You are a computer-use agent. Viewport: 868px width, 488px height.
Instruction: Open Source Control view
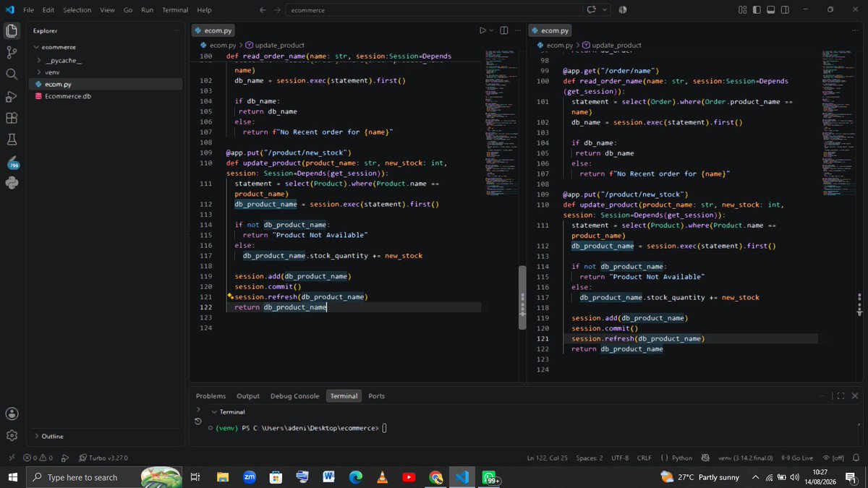click(12, 52)
